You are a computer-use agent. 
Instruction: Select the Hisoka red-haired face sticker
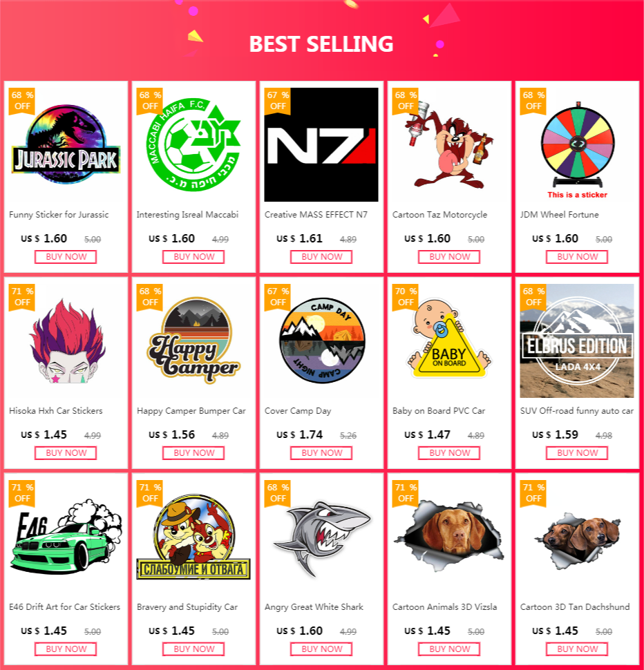click(66, 341)
